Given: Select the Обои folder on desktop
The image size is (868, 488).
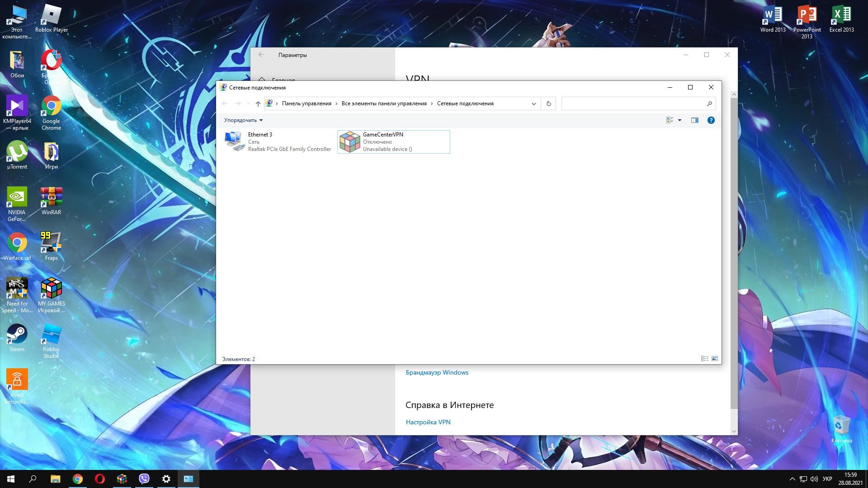Looking at the screenshot, I should tap(17, 64).
